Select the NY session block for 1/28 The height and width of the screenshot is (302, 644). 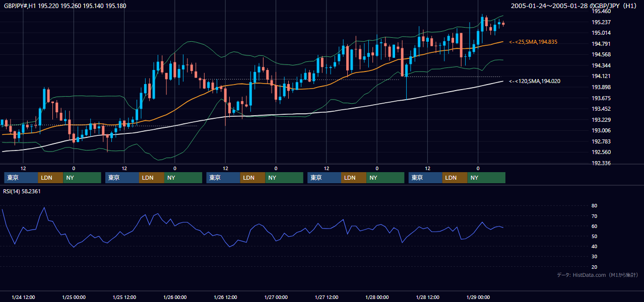487,178
